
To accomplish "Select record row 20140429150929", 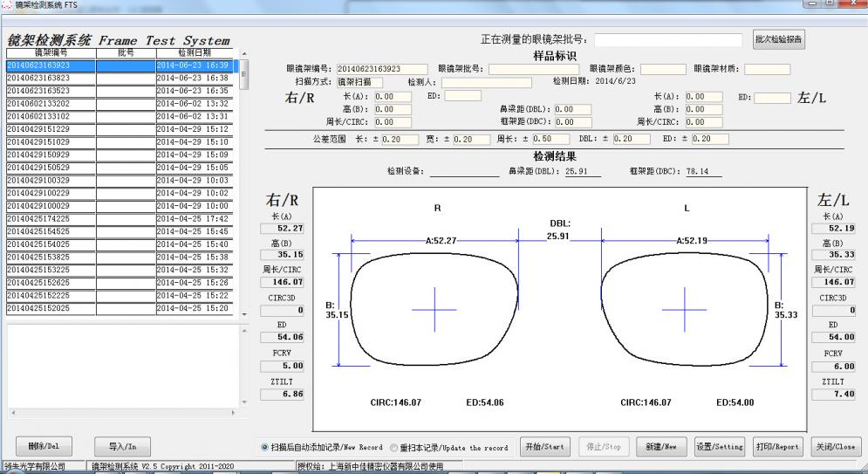I will 120,155.
